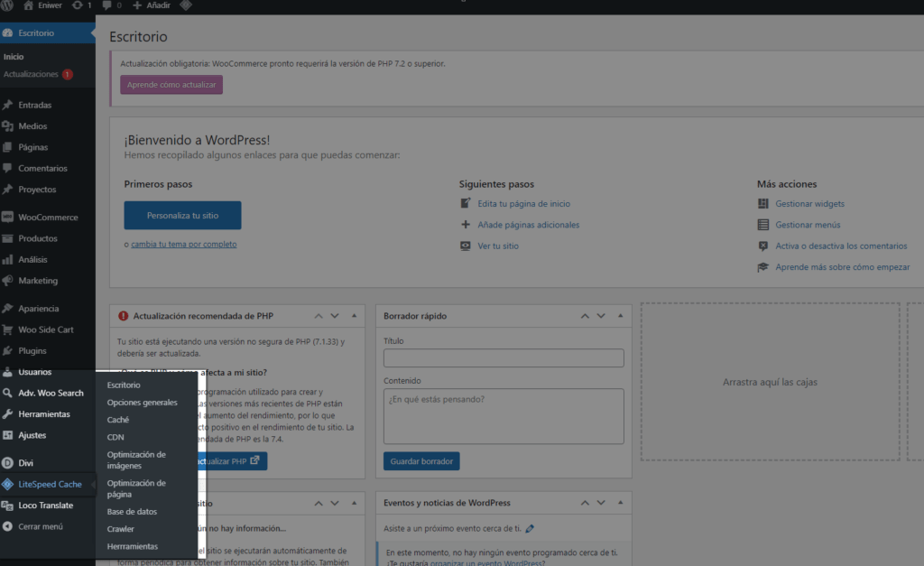Click the Woo Side Cart cart icon
924x566 pixels.
tap(7, 329)
